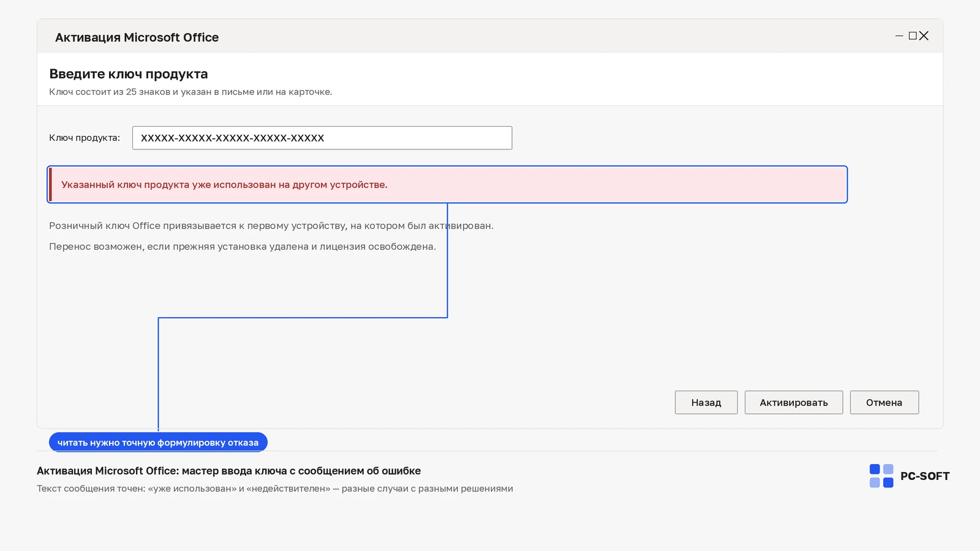Screen dimensions: 980x551
Task: Click the error message about key already used
Action: (x=447, y=184)
